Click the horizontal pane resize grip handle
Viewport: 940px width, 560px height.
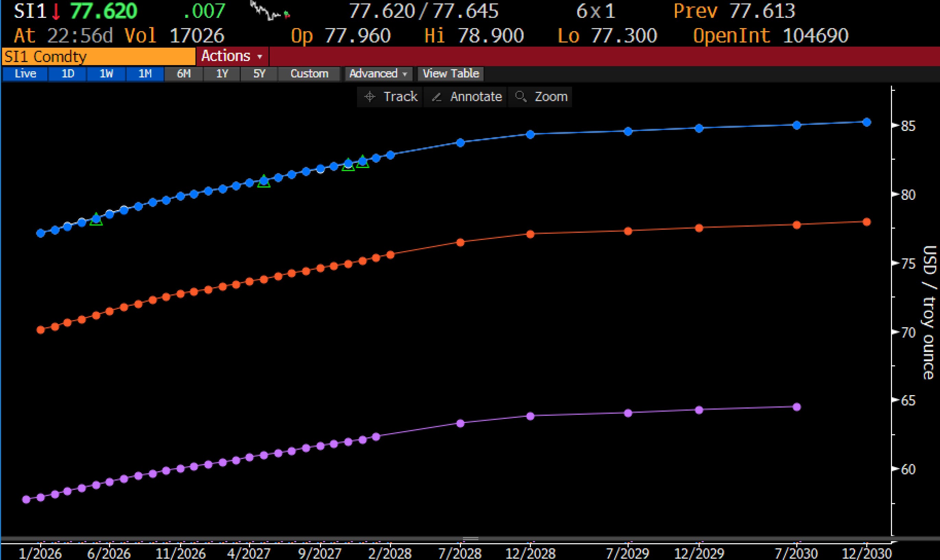(x=471, y=538)
